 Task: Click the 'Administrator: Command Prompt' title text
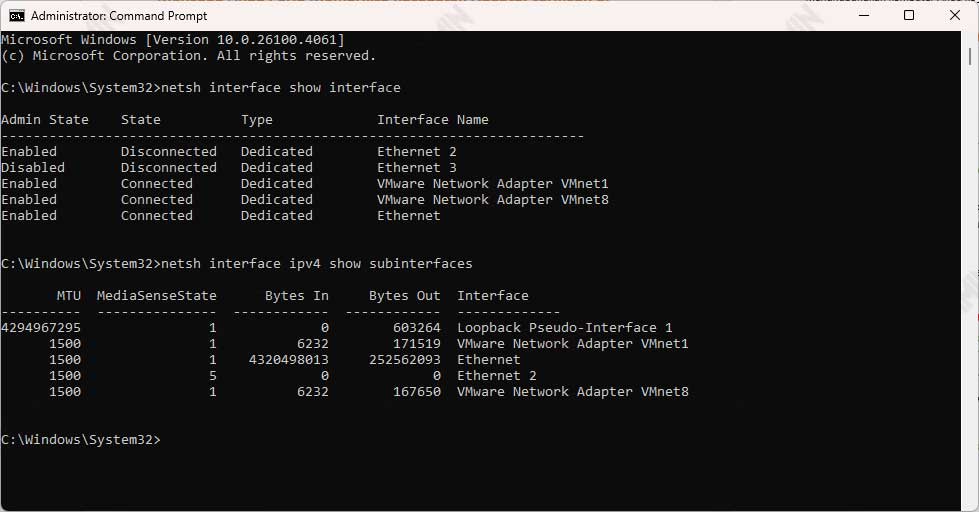coord(119,16)
